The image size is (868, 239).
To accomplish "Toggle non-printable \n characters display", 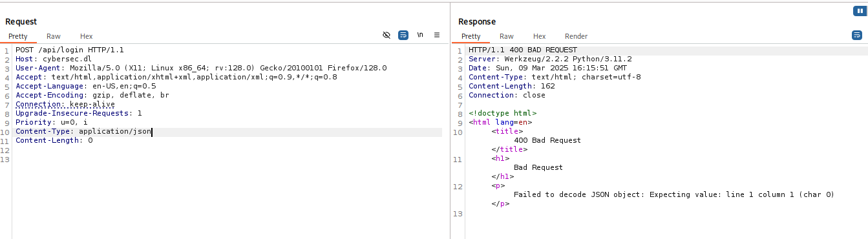I will 420,36.
